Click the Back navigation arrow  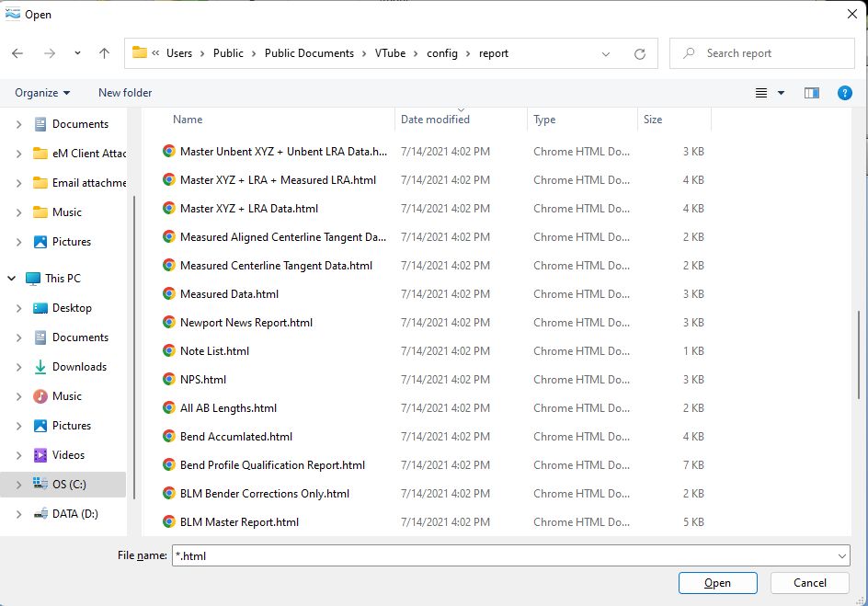pyautogui.click(x=17, y=53)
